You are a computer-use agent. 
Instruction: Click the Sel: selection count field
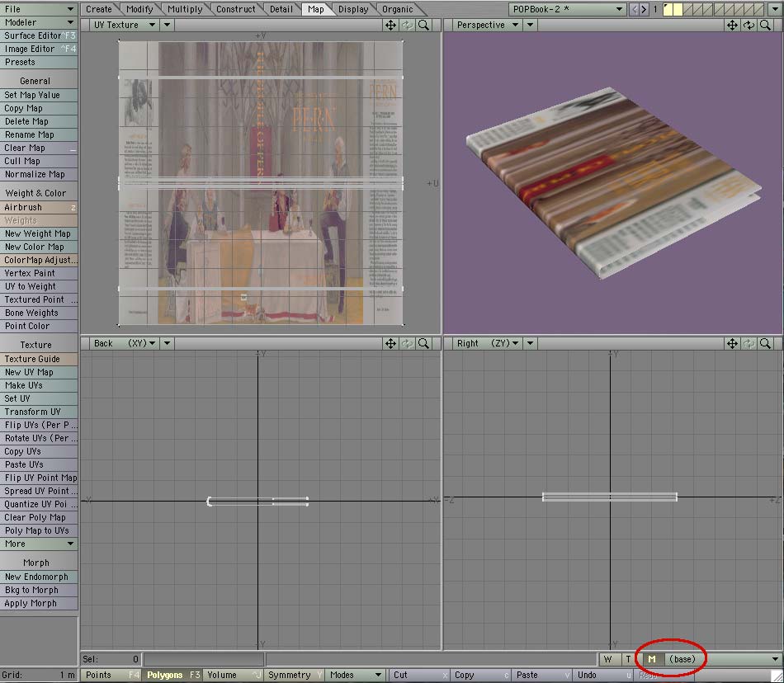point(111,659)
